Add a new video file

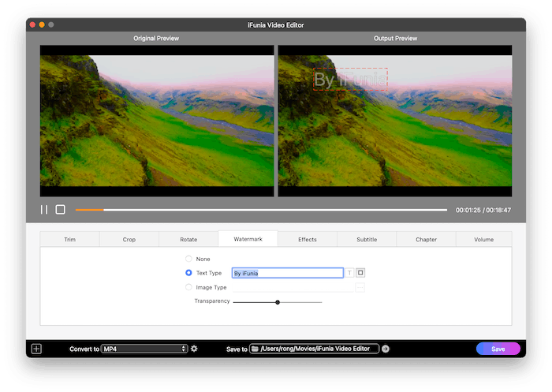click(x=36, y=349)
